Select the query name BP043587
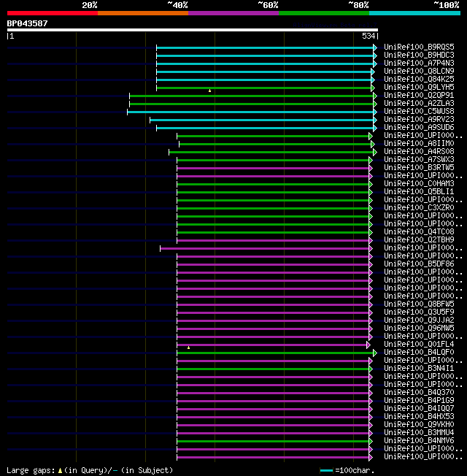The width and height of the screenshot is (467, 476). coord(27,23)
